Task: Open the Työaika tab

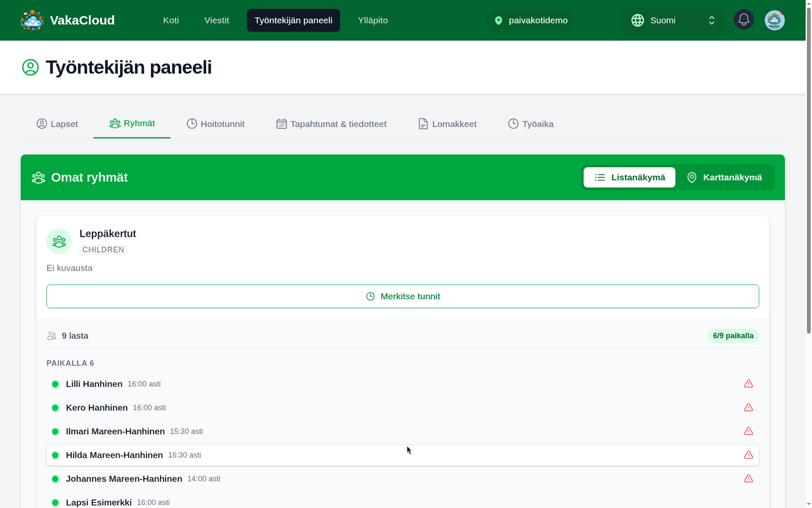Action: [x=531, y=124]
